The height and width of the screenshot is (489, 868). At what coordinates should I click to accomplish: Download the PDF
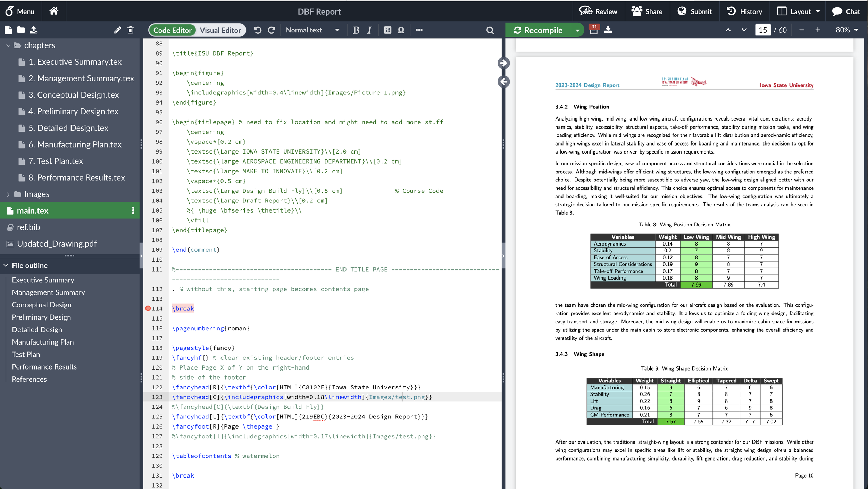click(x=608, y=30)
